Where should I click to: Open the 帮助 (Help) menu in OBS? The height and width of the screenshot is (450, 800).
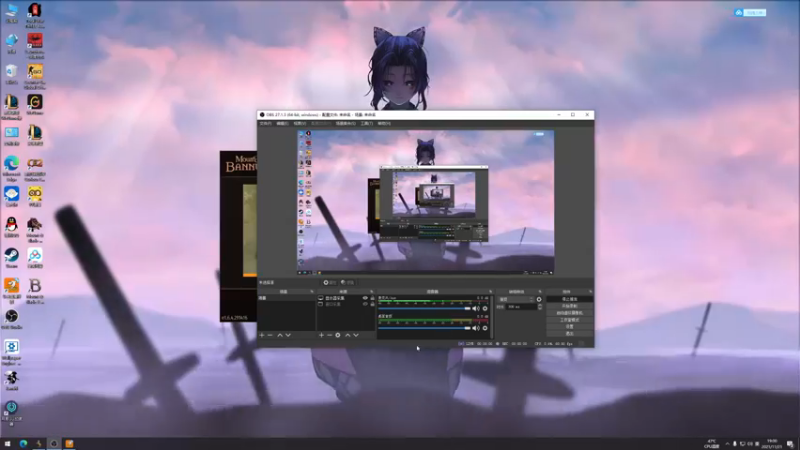pyautogui.click(x=384, y=123)
